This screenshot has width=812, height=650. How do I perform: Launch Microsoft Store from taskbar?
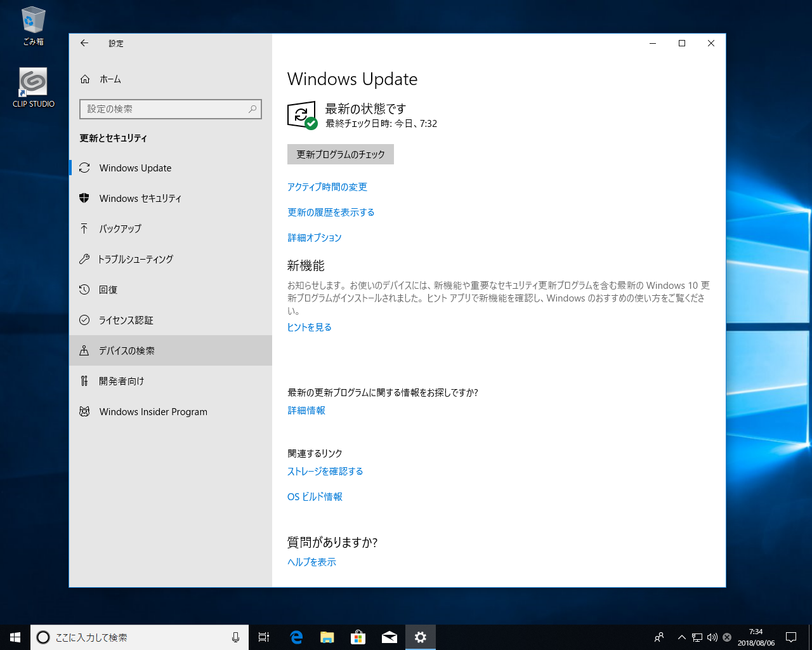click(358, 637)
